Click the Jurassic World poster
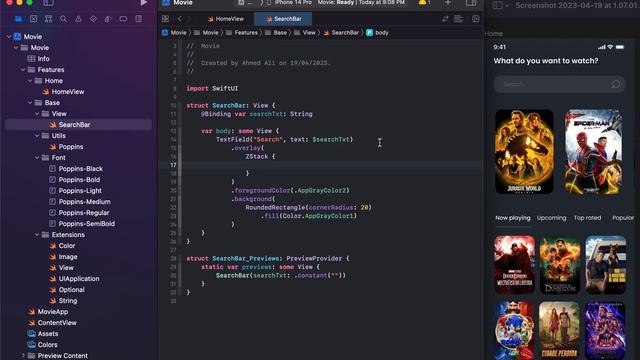This screenshot has height=360, width=640. tap(524, 151)
